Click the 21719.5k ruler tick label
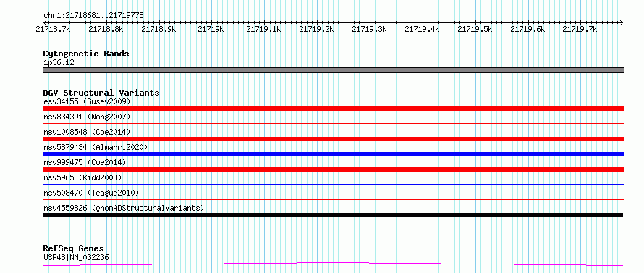The image size is (644, 273). point(475,29)
